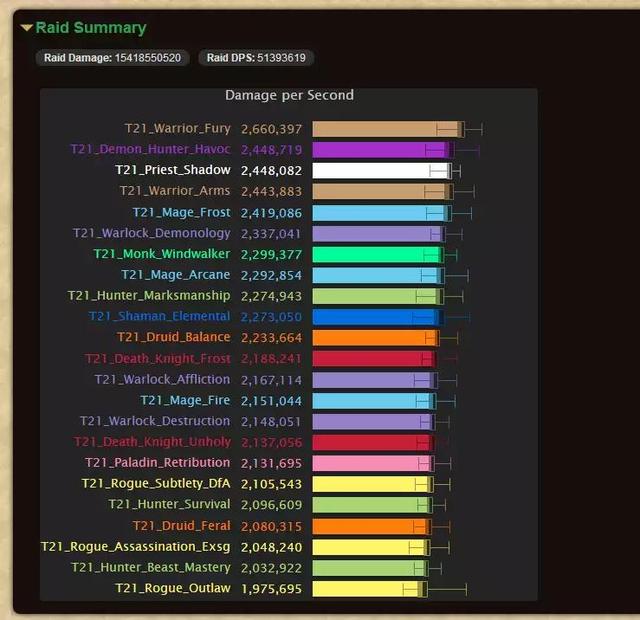640x620 pixels.
Task: Collapse the Raid Summary section triangle
Action: click(27, 28)
